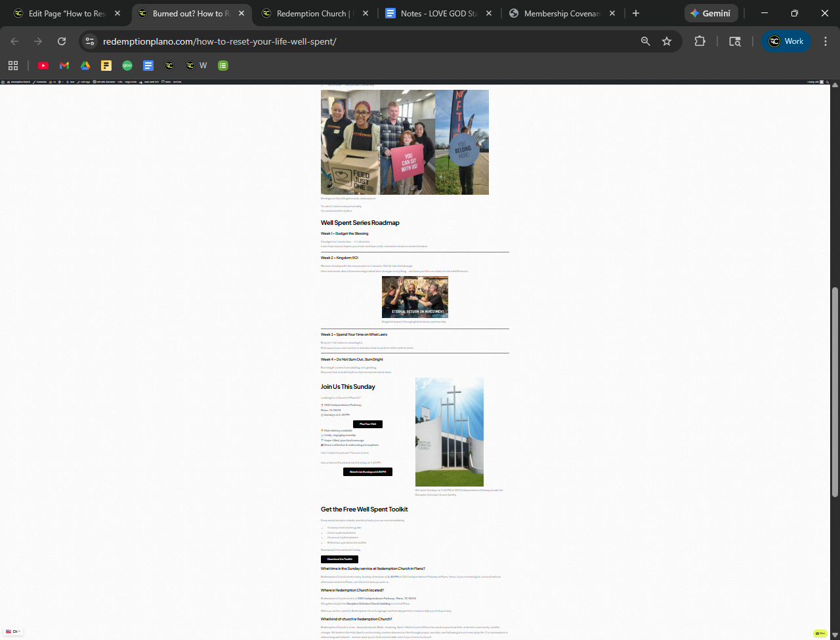Click the zoom magnifier in address bar
Viewport: 840px width, 640px height.
[646, 41]
